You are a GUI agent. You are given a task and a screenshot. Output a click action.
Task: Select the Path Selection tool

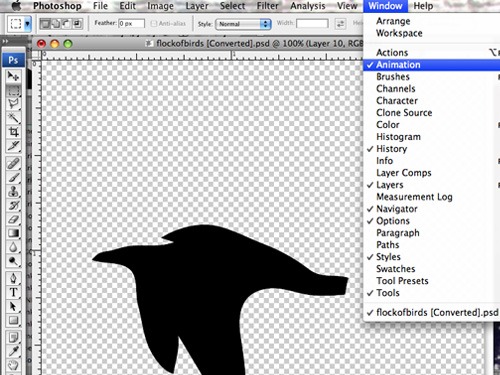[x=13, y=306]
